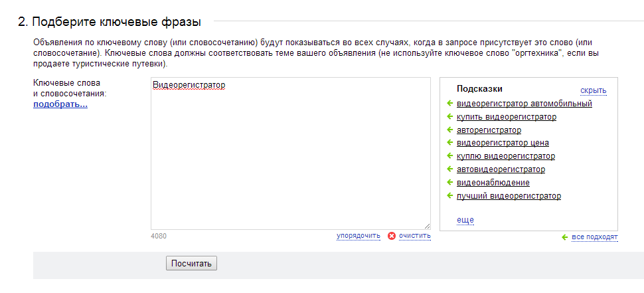This screenshot has width=644, height=293.
Task: Click the Посчитать button
Action: (x=191, y=263)
